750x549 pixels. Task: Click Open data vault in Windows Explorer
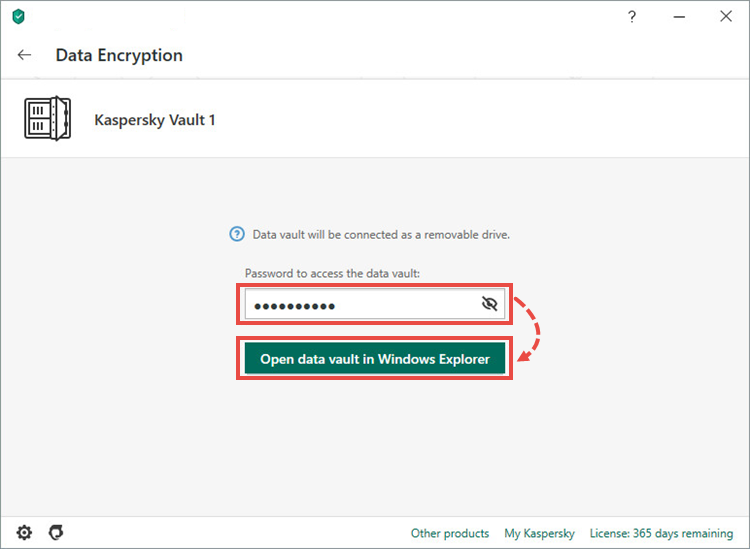tap(375, 359)
